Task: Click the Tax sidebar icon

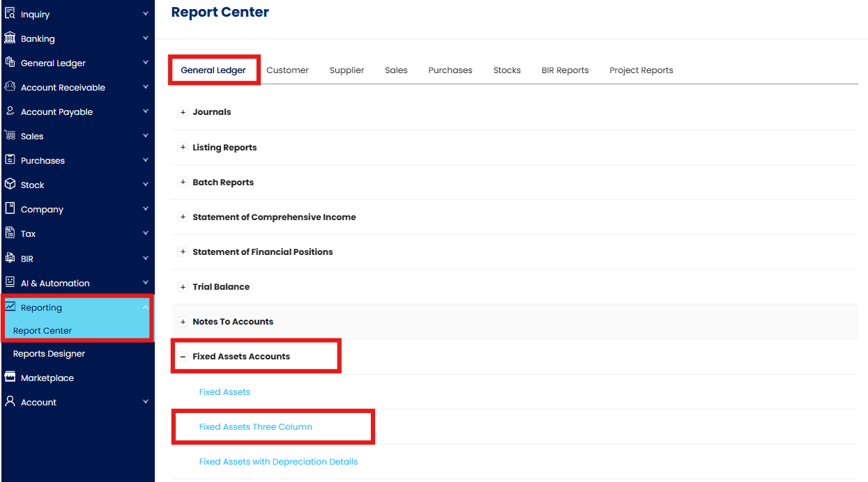Action: [x=10, y=233]
